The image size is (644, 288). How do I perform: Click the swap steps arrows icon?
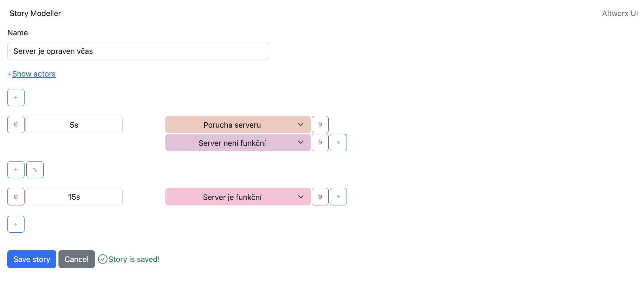[x=35, y=170]
